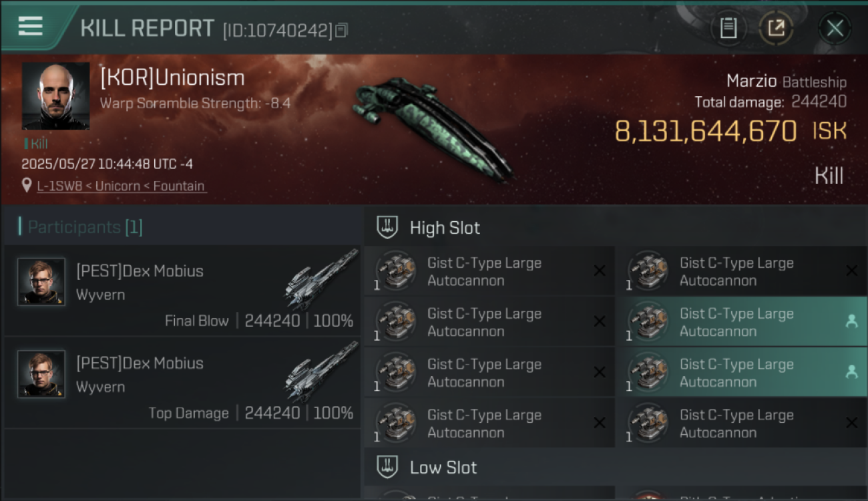Close the kill report with X button

(x=835, y=28)
